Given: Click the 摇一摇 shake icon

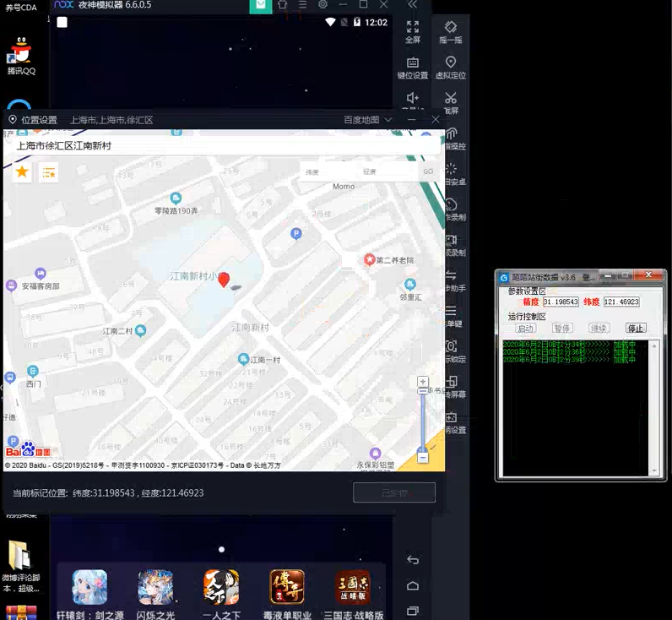Looking at the screenshot, I should (451, 31).
